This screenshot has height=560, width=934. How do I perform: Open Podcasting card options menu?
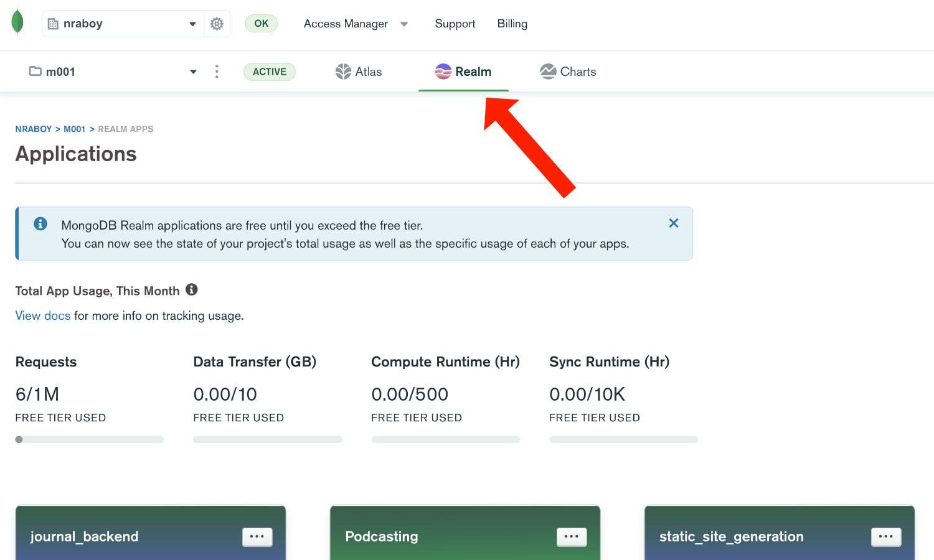click(x=572, y=536)
